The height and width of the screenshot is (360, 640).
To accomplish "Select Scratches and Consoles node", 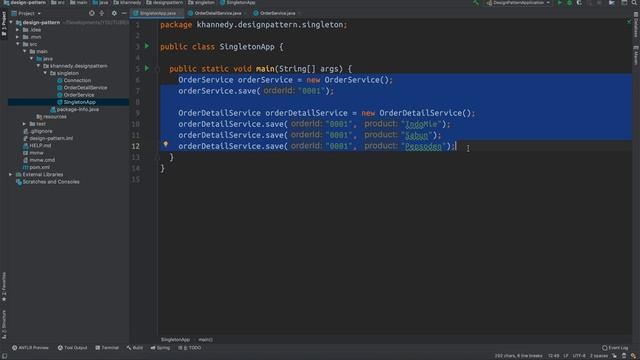I will 51,182.
